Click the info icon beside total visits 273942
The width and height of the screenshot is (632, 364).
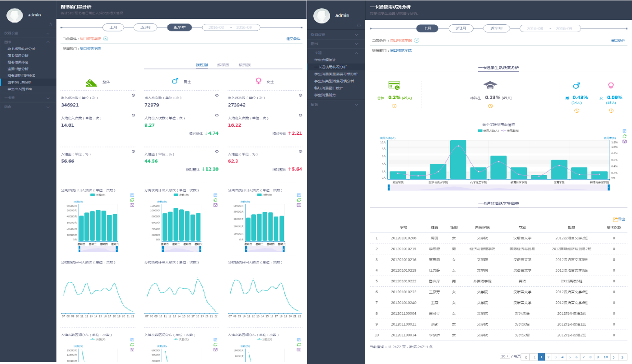point(300,95)
